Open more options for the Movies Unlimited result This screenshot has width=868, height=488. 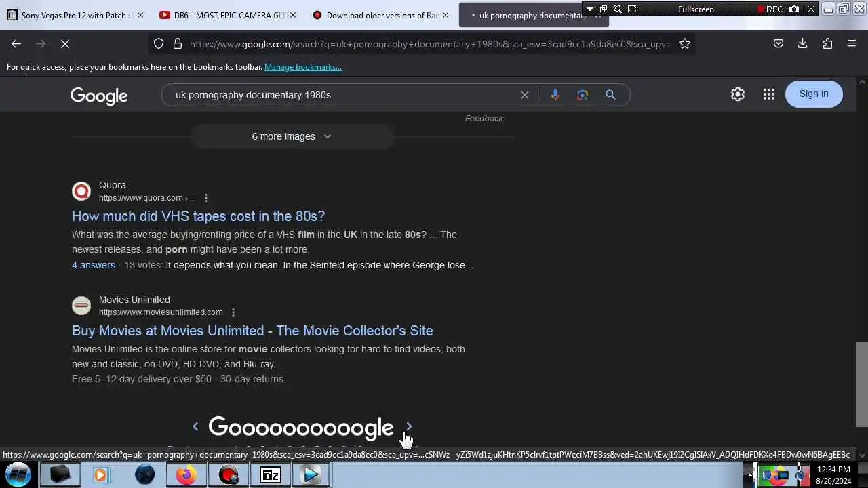pyautogui.click(x=233, y=312)
